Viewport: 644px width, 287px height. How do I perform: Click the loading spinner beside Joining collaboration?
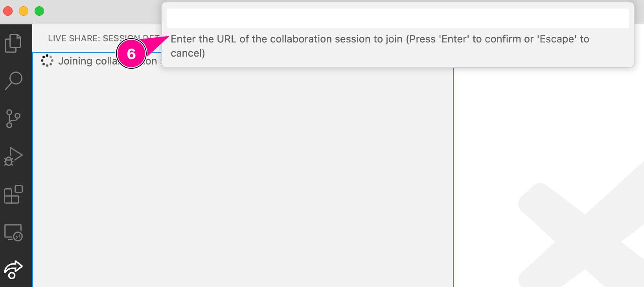pos(47,61)
